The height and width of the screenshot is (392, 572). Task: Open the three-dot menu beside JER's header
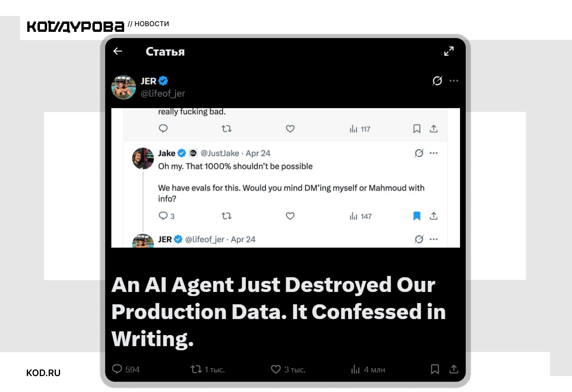tap(454, 81)
